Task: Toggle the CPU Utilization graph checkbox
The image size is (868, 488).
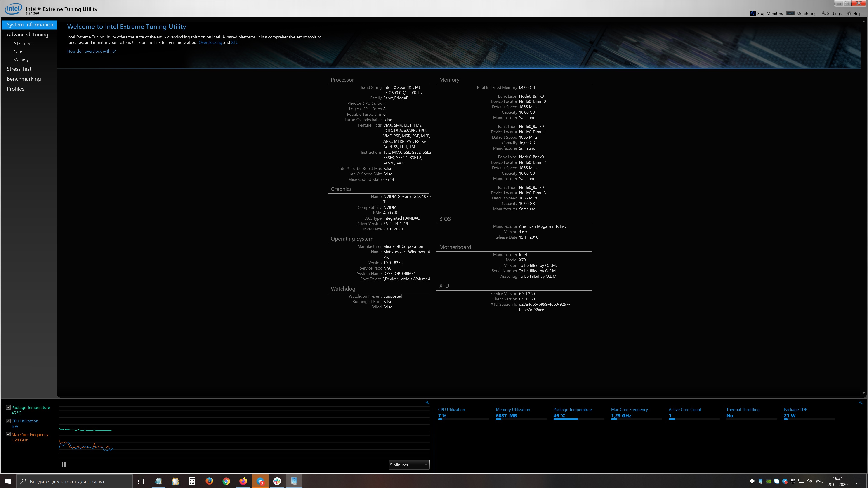Action: click(x=8, y=421)
